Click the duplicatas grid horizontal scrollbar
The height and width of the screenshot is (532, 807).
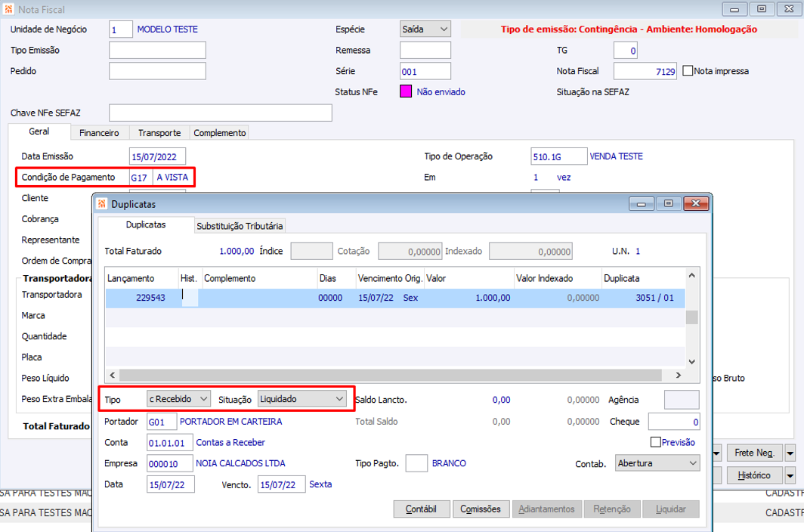click(x=390, y=375)
